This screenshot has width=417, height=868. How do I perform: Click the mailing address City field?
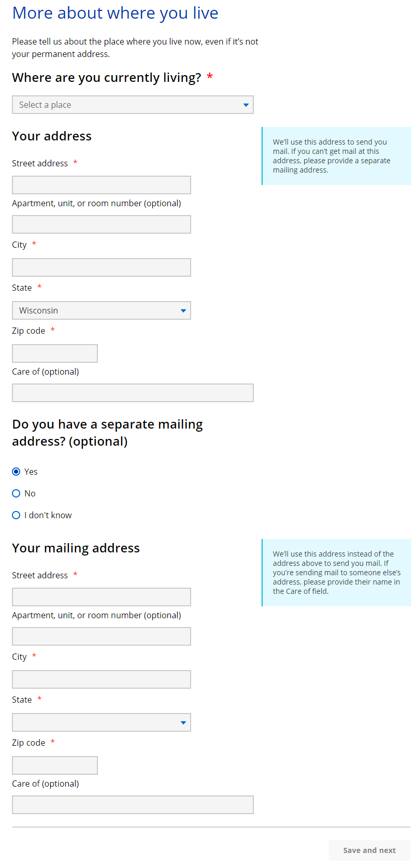click(102, 679)
